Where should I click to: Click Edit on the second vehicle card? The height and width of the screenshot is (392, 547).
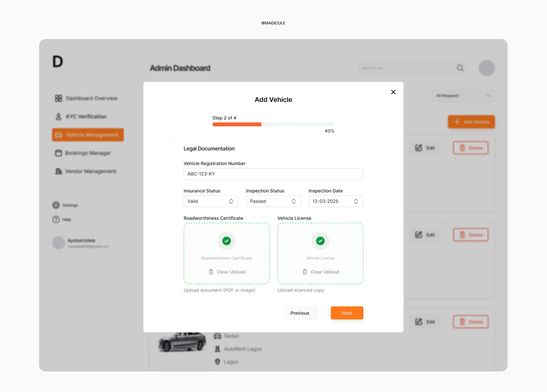[x=425, y=235]
